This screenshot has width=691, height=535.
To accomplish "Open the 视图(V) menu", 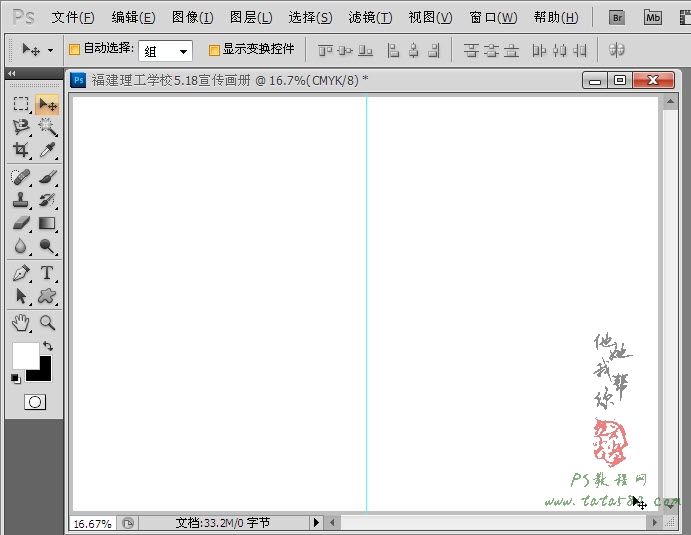I will 430,18.
